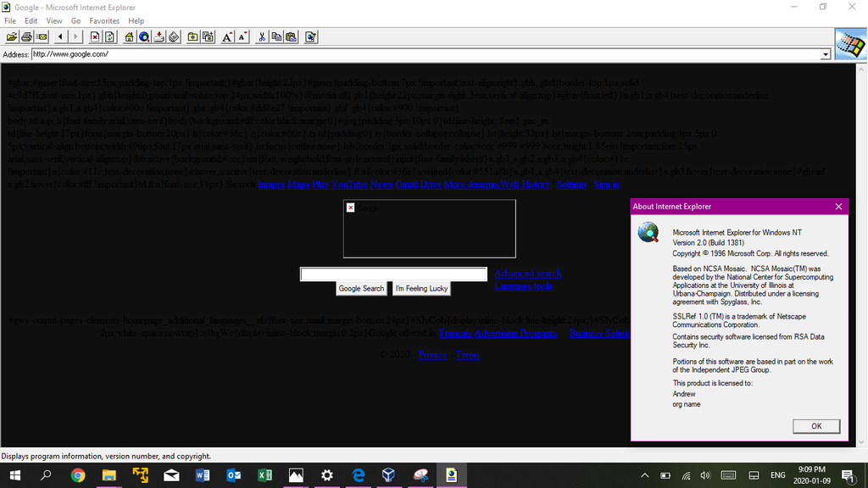The height and width of the screenshot is (488, 868).
Task: Open the Favorites menu
Action: coord(103,20)
